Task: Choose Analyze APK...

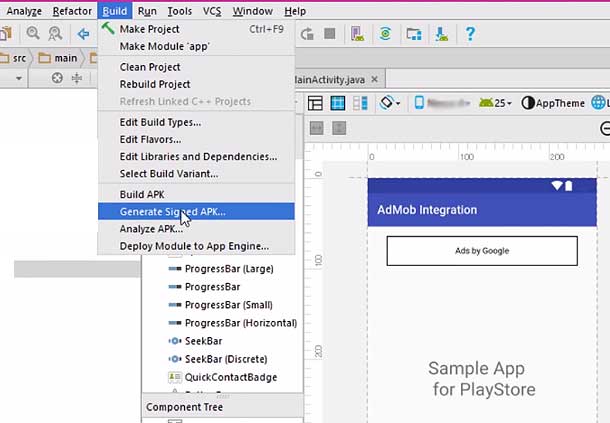Action: tap(196, 228)
